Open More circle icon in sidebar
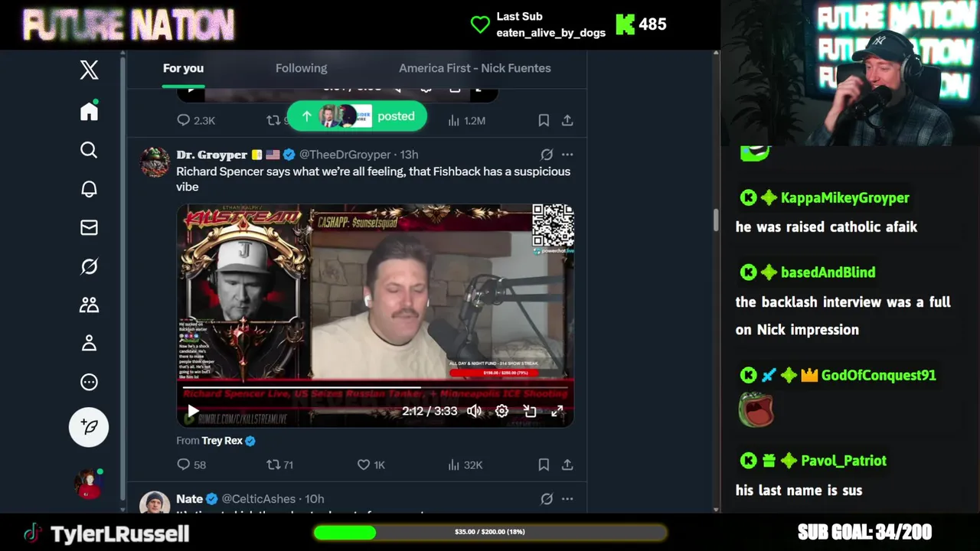The image size is (980, 551). pyautogui.click(x=89, y=382)
